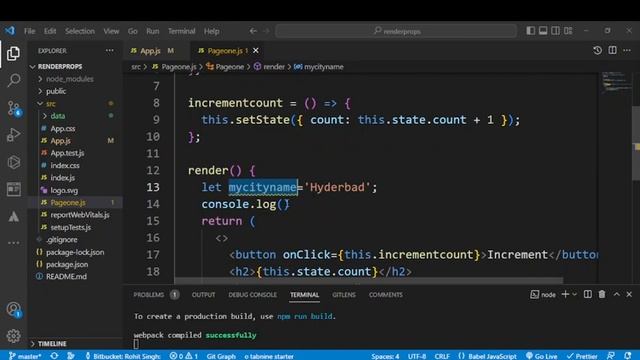Switch to the COMMENTS panel tab
Image resolution: width=640 pixels, height=360 pixels.
pos(386,295)
